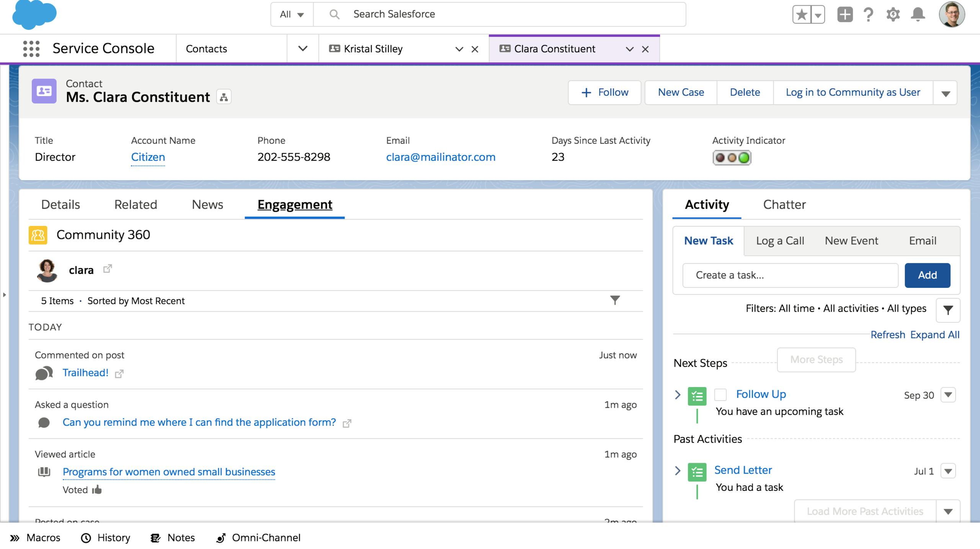The image size is (980, 549).
Task: Open clara's profile external link icon
Action: point(108,269)
